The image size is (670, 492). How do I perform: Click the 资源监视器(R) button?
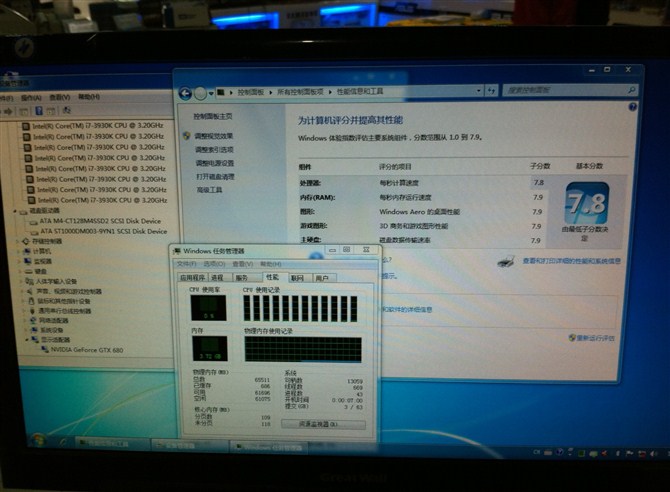(323, 424)
